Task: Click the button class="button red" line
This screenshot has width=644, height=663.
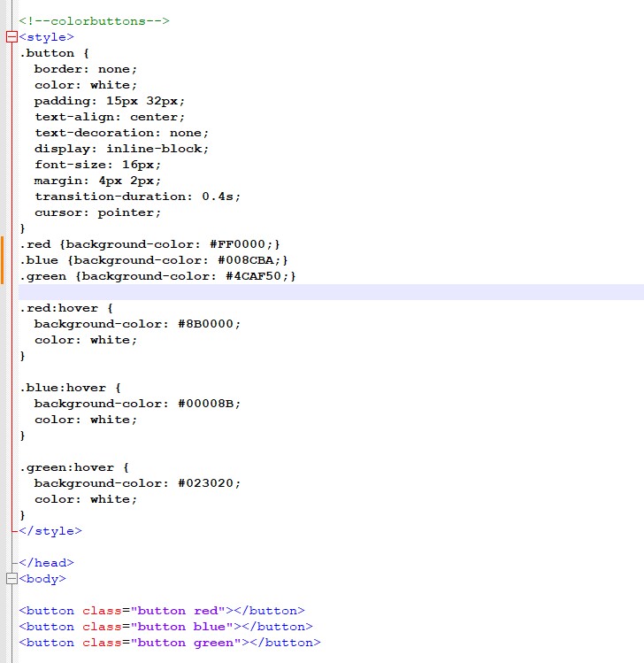Action: 162,611
